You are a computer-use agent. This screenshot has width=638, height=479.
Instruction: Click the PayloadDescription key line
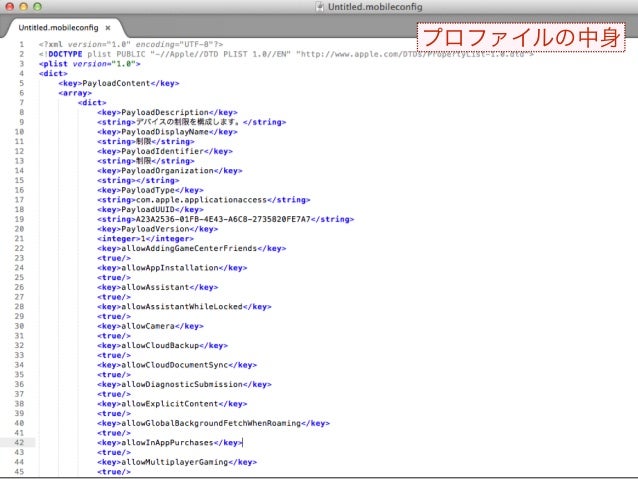pos(167,112)
